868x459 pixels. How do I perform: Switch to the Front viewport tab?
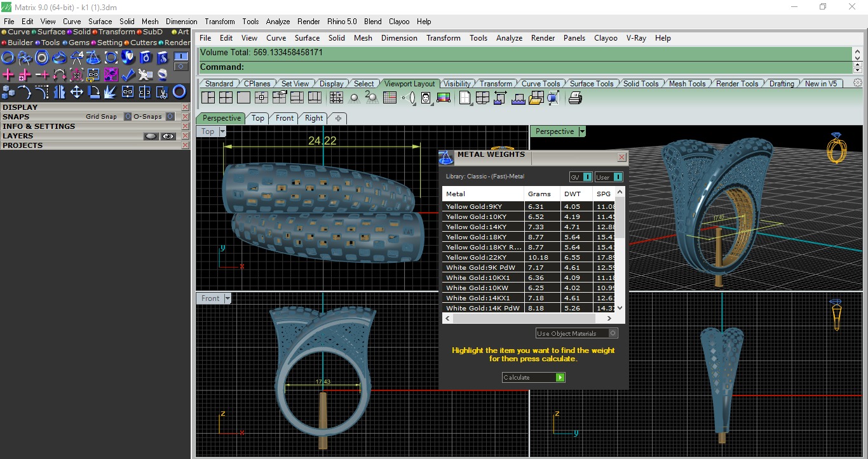(285, 118)
